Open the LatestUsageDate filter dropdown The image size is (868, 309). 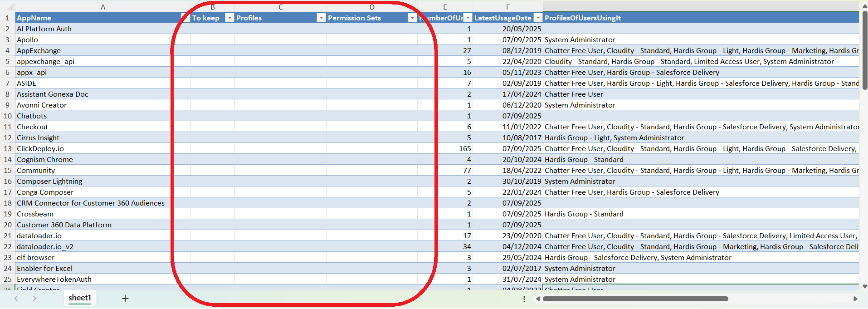(x=538, y=18)
